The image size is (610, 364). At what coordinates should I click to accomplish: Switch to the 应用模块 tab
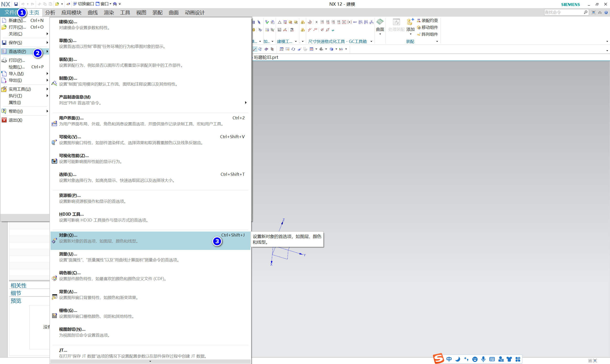click(x=71, y=13)
